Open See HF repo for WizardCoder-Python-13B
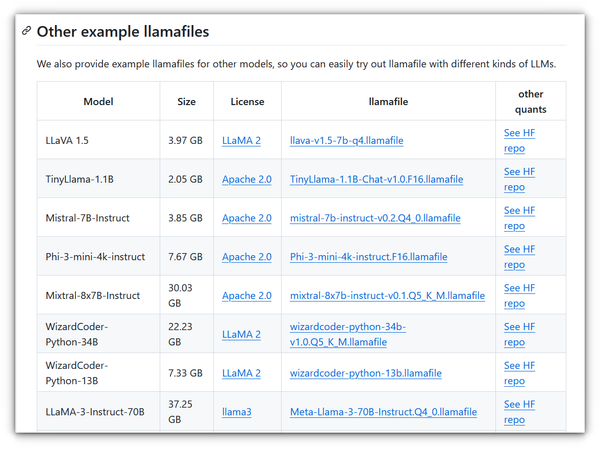 click(519, 373)
